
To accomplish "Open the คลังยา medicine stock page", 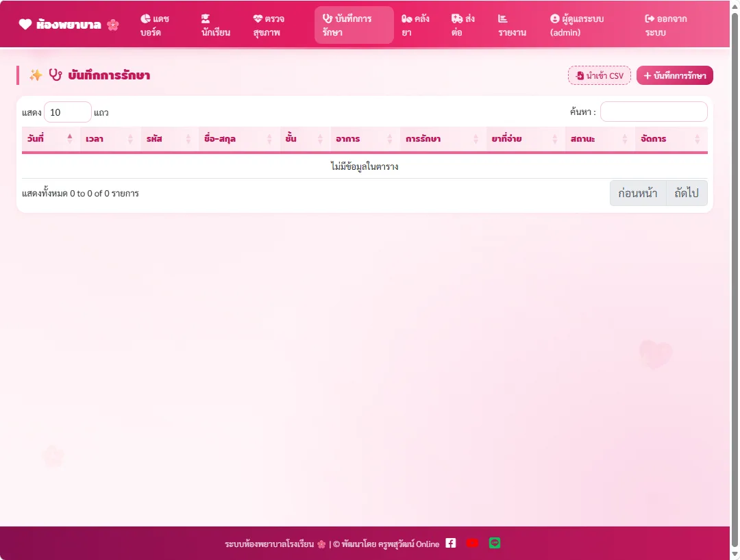I will pos(415,25).
